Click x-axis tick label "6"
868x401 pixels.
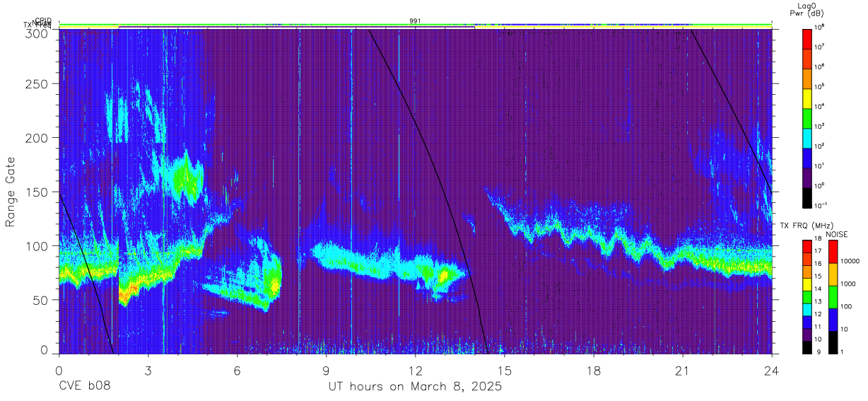point(237,371)
